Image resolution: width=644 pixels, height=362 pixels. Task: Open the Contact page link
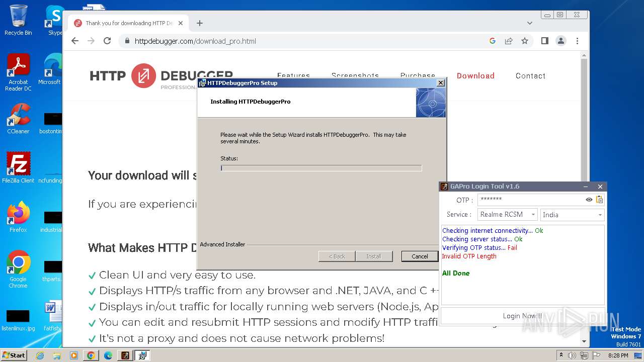pyautogui.click(x=530, y=76)
